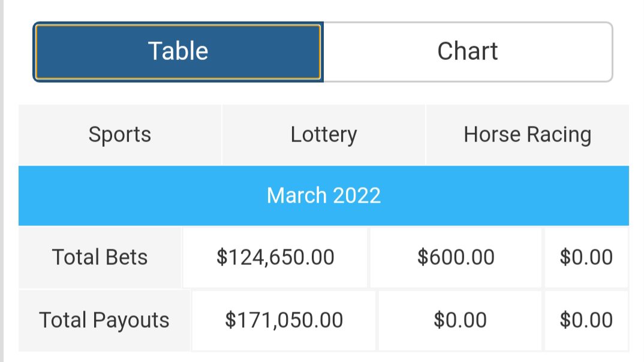Switch to the Chart view
Viewport: 644px width, 362px height.
point(467,52)
